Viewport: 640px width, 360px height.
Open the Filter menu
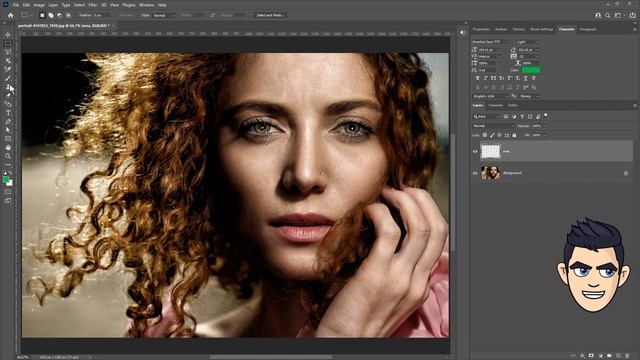pyautogui.click(x=93, y=5)
